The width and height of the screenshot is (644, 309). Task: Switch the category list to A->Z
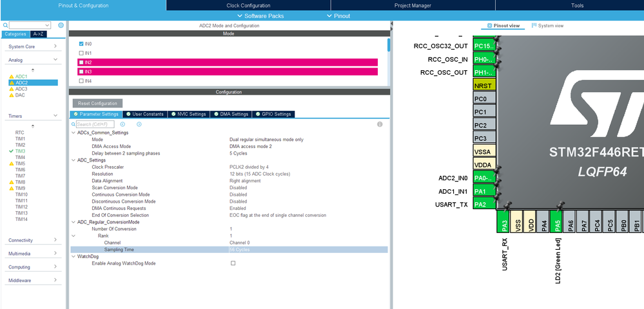[x=39, y=34]
